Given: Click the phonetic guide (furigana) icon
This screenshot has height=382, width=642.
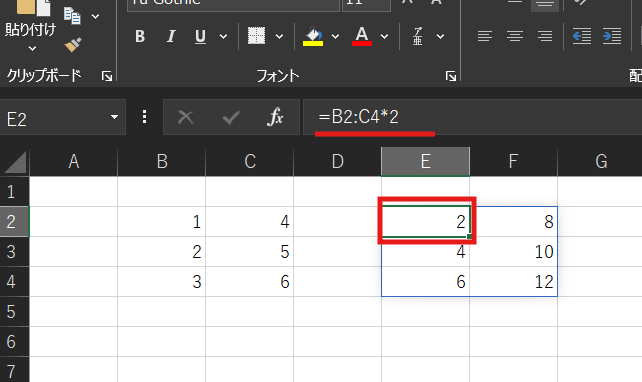Looking at the screenshot, I should coord(418,36).
